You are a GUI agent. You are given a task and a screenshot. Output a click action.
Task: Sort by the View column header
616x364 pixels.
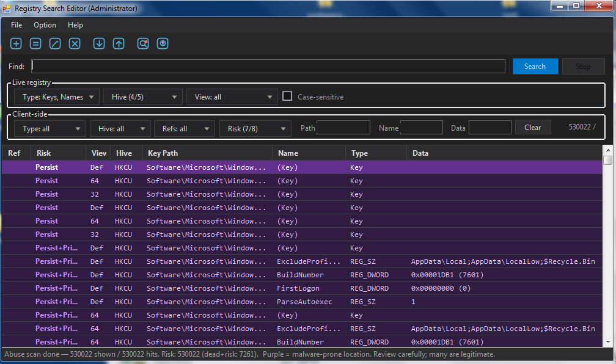pyautogui.click(x=99, y=153)
